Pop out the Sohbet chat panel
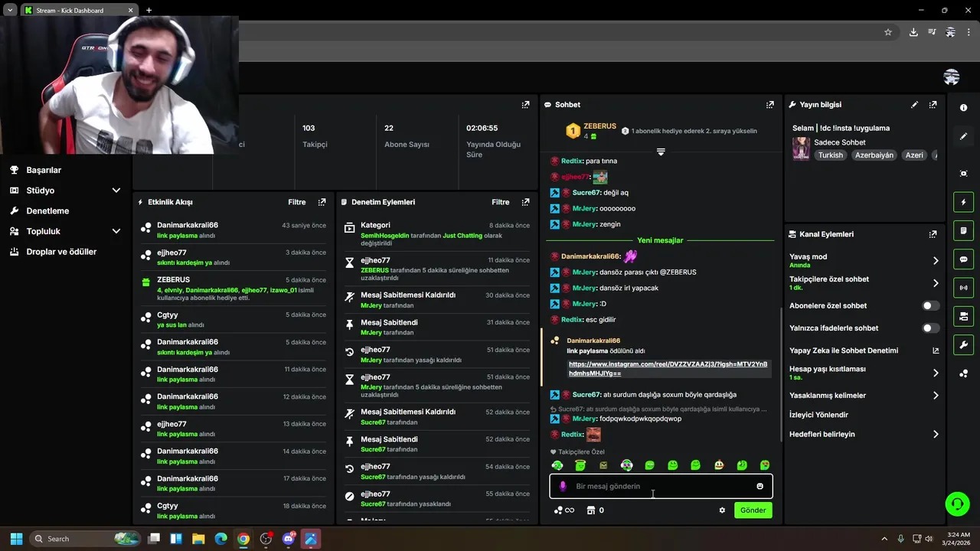 [769, 105]
